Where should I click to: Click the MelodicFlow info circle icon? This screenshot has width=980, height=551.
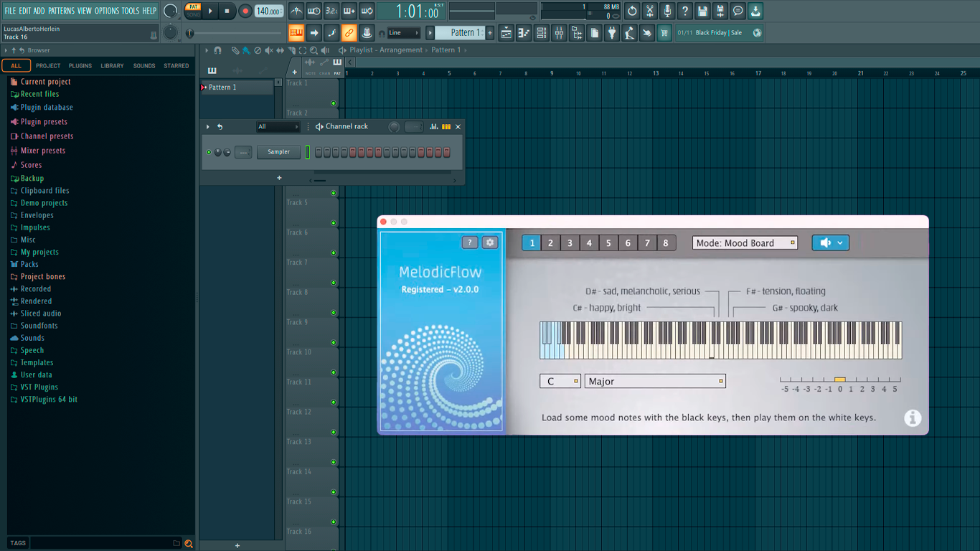[913, 418]
